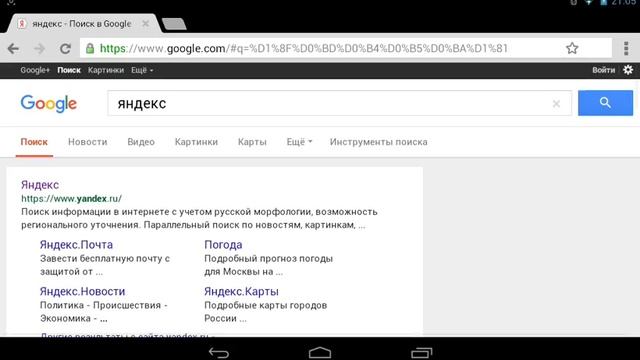Click the Google logo
Viewport: 640px width, 360px height.
pos(49,103)
